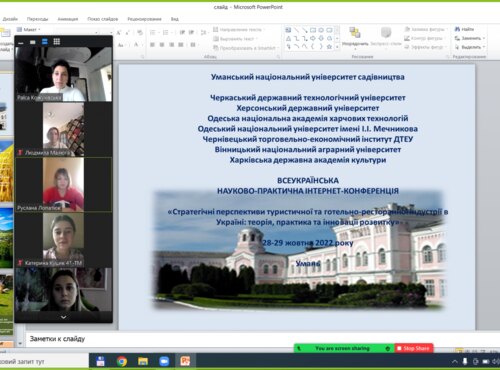500x370 pixels.
Task: Open the numbered list dropdown
Action: click(167, 33)
